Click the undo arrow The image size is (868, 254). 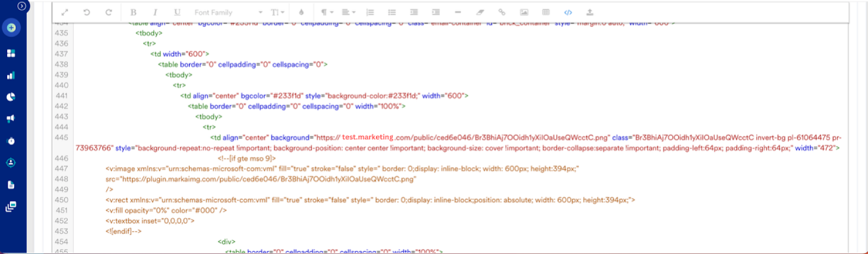87,12
